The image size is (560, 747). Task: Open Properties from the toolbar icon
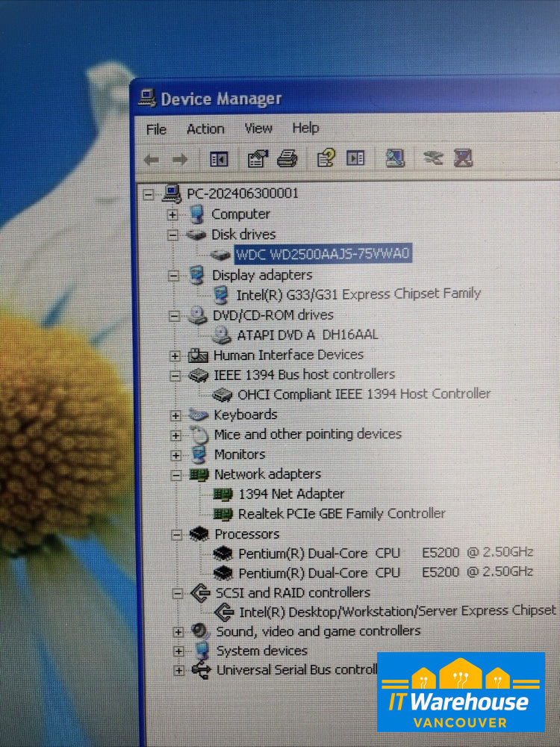[x=258, y=158]
